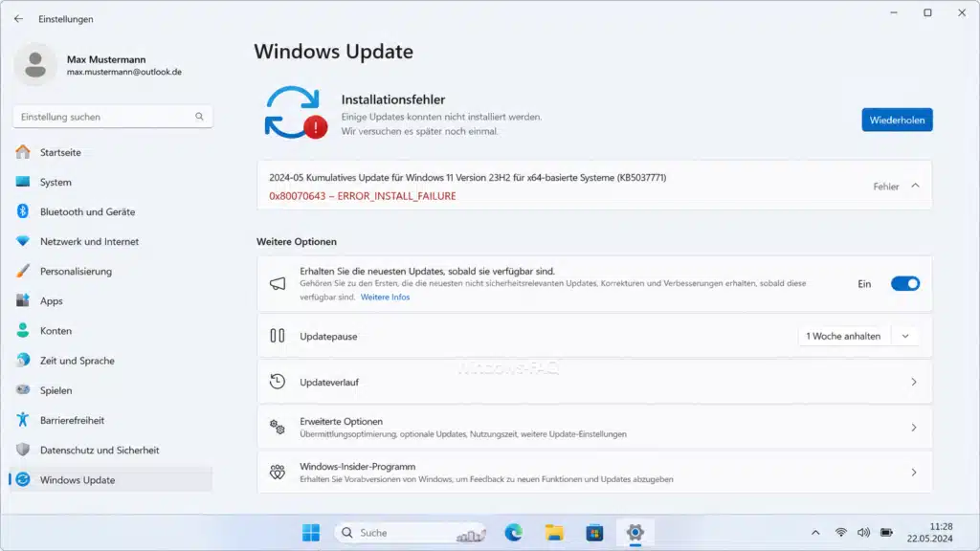Click the volume speaker tray icon
The height and width of the screenshot is (551, 980).
(864, 532)
